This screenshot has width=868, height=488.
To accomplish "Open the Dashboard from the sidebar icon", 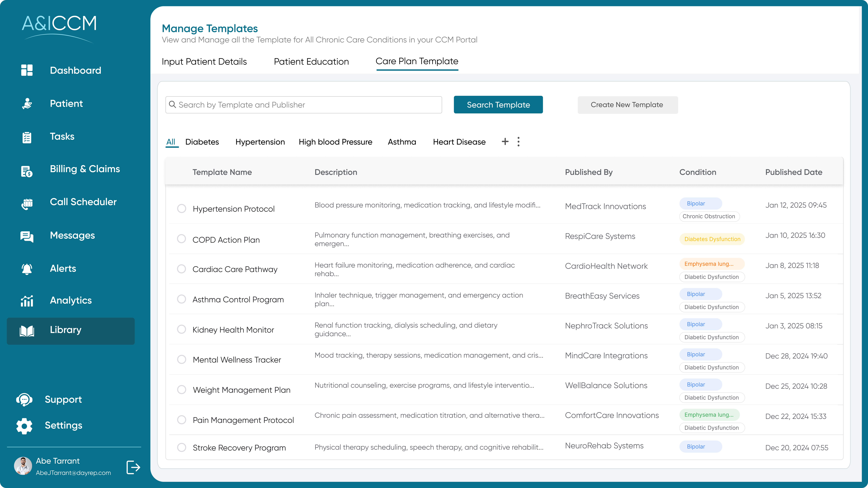I will pyautogui.click(x=27, y=70).
